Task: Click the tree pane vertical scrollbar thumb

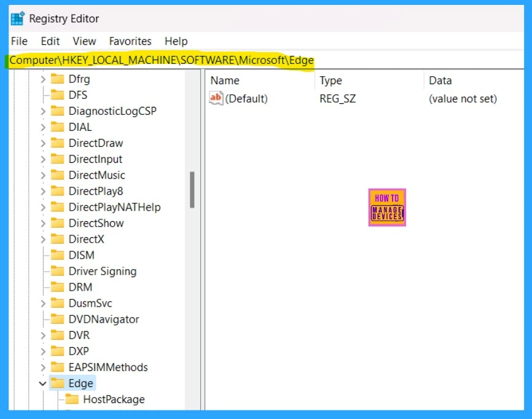Action: (192, 190)
